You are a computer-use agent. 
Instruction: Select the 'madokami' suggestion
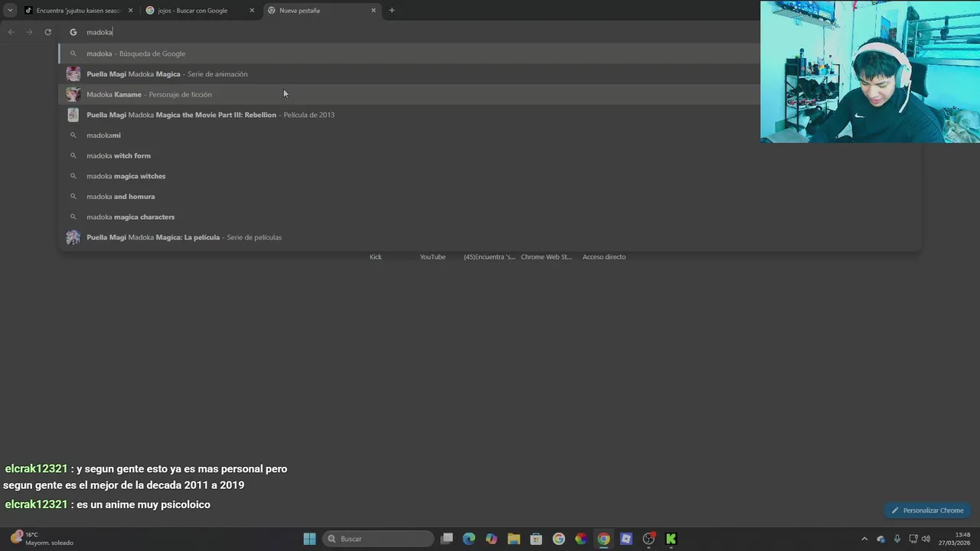point(490,135)
